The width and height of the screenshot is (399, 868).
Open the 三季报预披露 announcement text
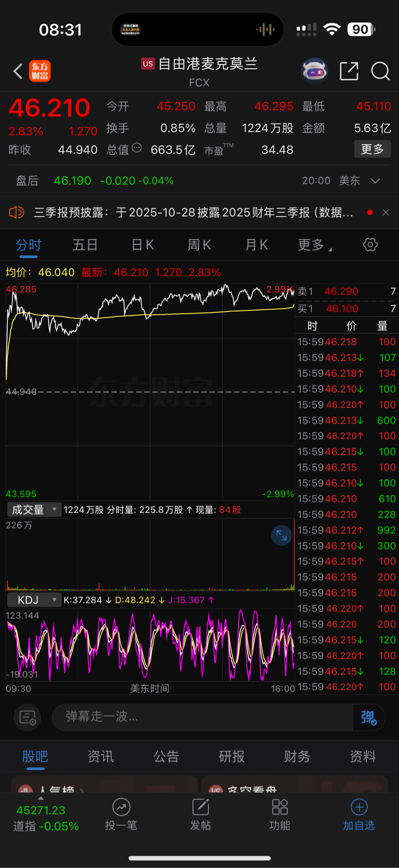coord(194,212)
